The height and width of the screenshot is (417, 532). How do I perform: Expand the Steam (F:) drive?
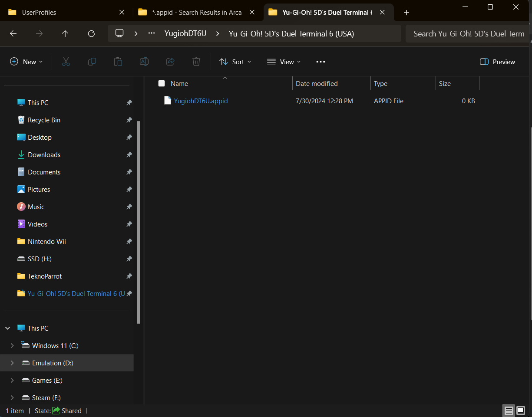[x=12, y=397]
